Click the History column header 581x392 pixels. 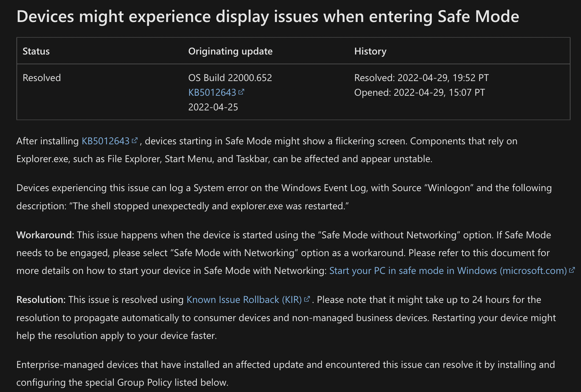pos(370,51)
